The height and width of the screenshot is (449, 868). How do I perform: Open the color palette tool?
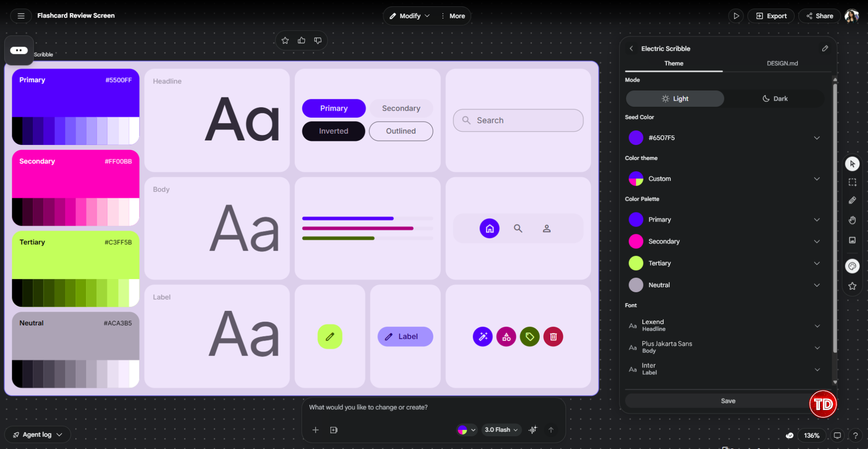pyautogui.click(x=853, y=266)
